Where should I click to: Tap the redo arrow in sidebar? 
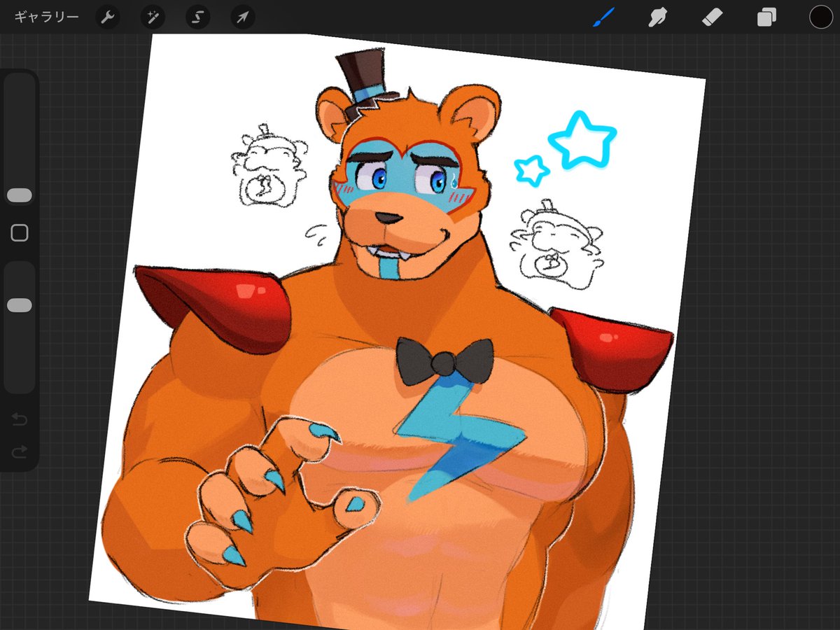pos(20,452)
